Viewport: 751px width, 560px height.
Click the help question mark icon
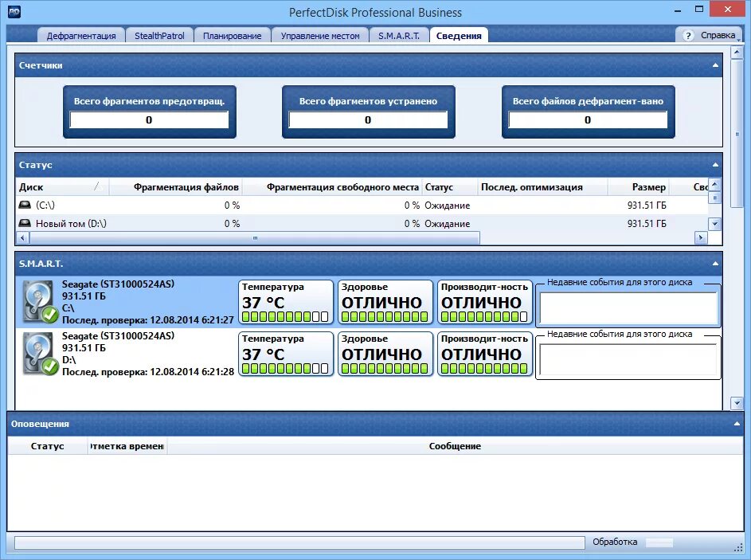point(688,36)
